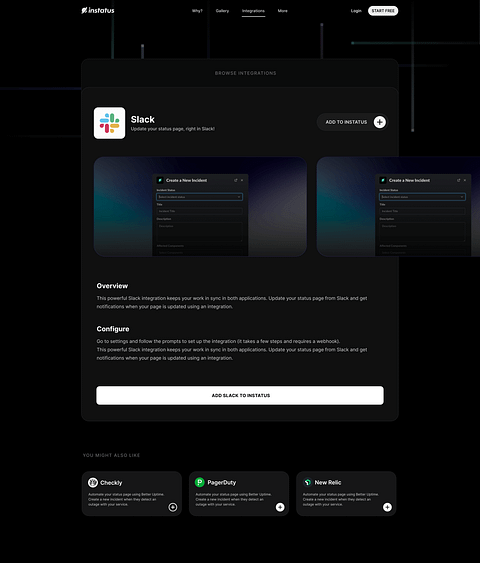The height and width of the screenshot is (563, 480).
Task: Click Add Slack to Instatus button
Action: [x=240, y=395]
